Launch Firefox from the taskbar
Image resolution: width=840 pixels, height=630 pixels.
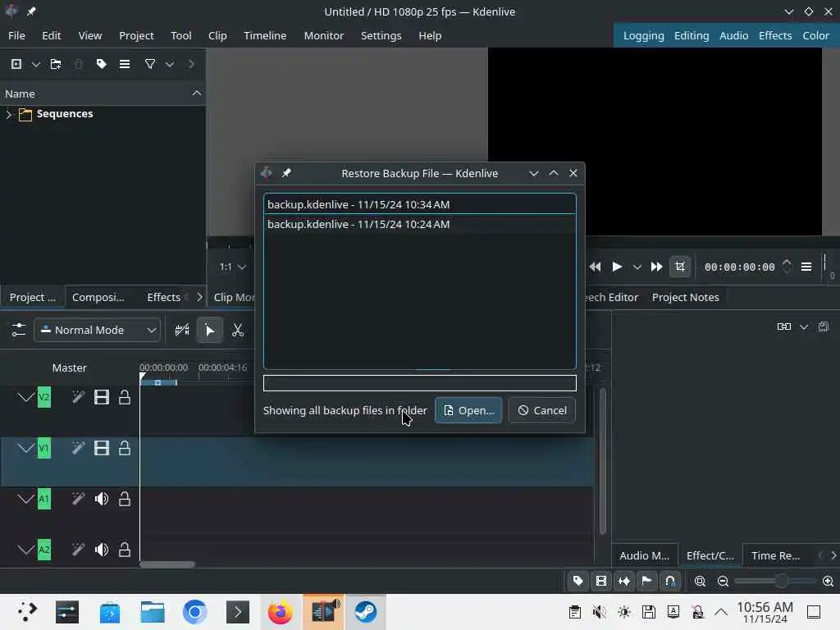coord(281,612)
